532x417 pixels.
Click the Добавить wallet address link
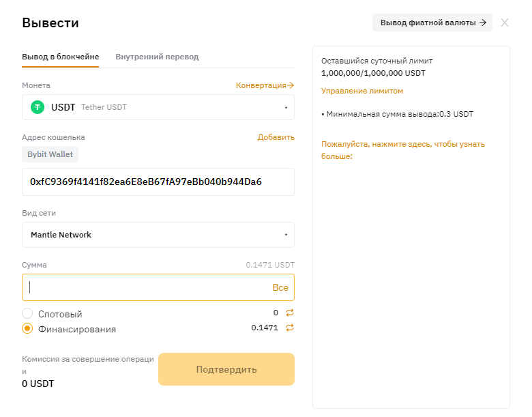pos(276,137)
